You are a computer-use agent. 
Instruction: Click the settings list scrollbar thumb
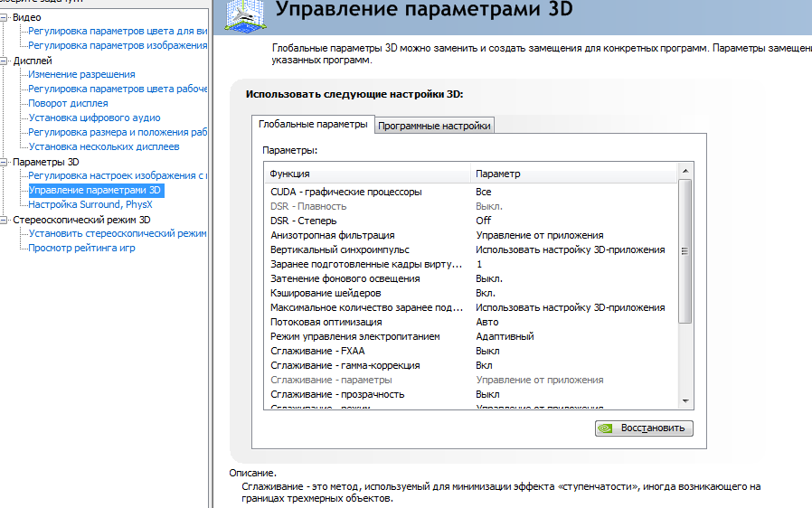click(685, 251)
